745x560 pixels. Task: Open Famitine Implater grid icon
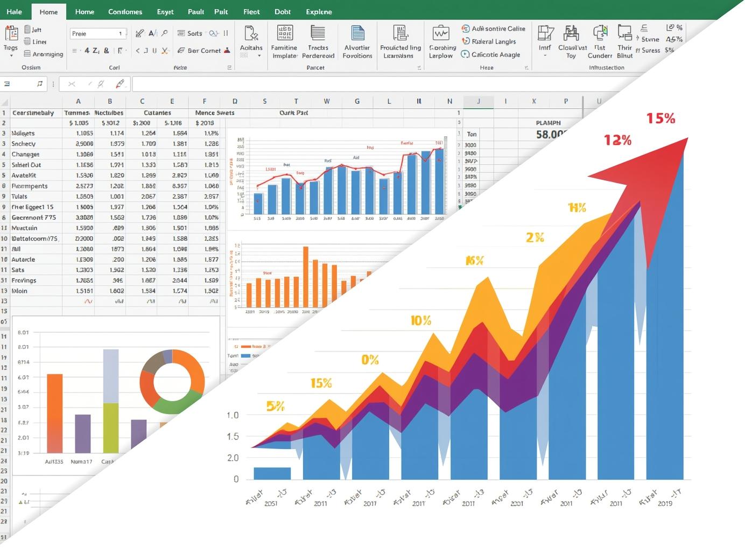(285, 33)
